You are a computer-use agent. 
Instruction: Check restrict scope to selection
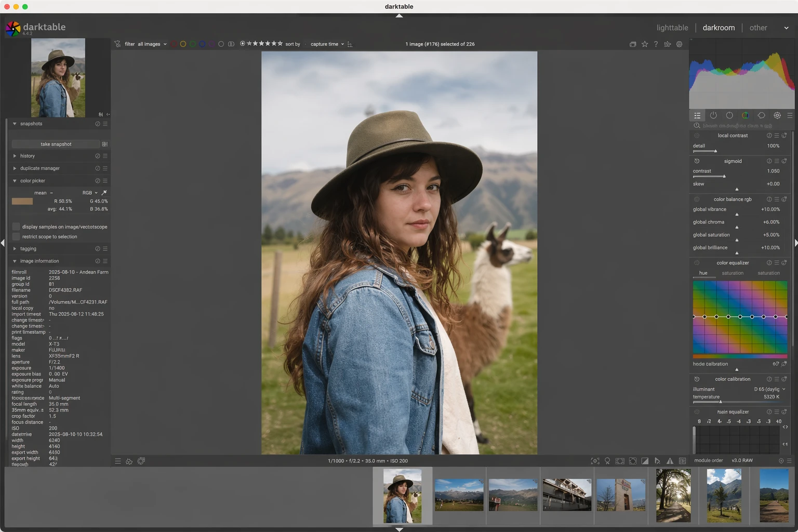tap(16, 236)
